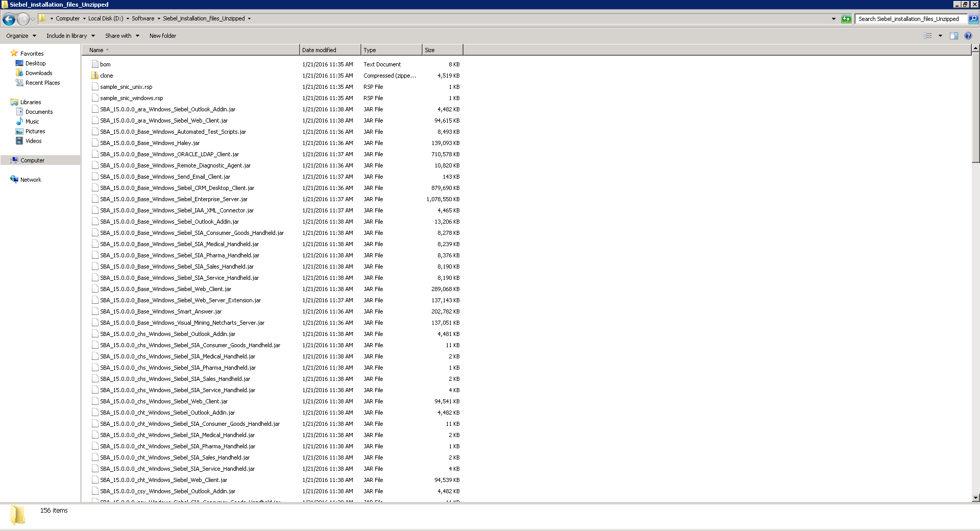Sort by Size column header

pyautogui.click(x=443, y=50)
